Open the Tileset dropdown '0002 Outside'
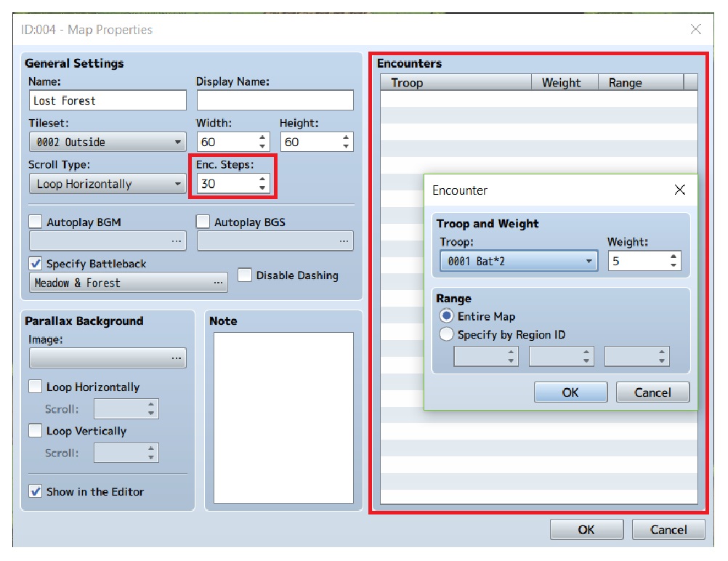This screenshot has height=561, width=728. [108, 142]
